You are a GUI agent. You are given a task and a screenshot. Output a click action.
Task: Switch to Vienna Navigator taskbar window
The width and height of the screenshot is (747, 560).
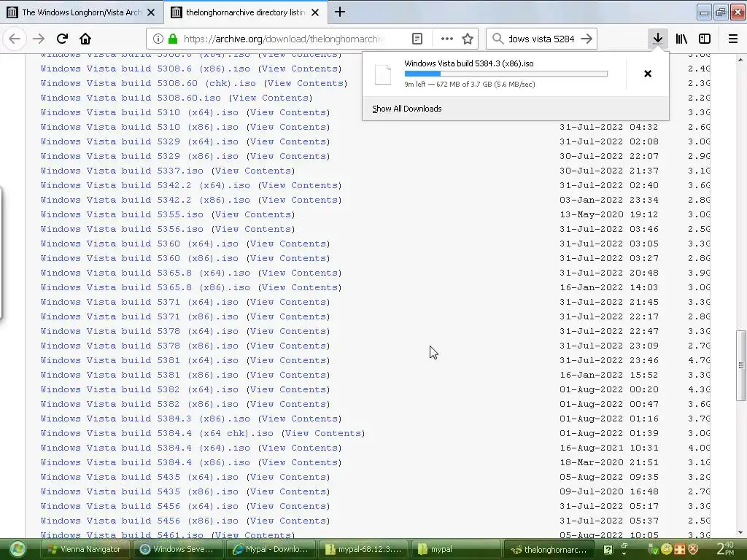point(86,550)
